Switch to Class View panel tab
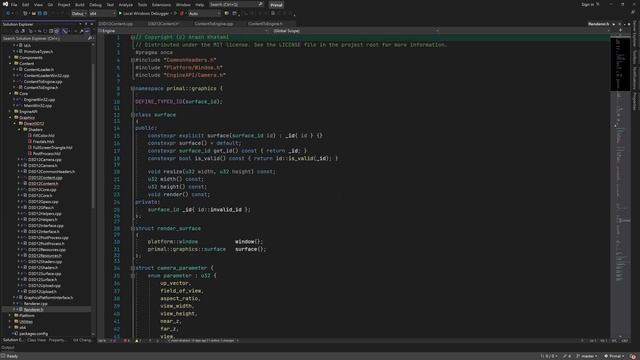The image size is (640, 360). (37, 340)
